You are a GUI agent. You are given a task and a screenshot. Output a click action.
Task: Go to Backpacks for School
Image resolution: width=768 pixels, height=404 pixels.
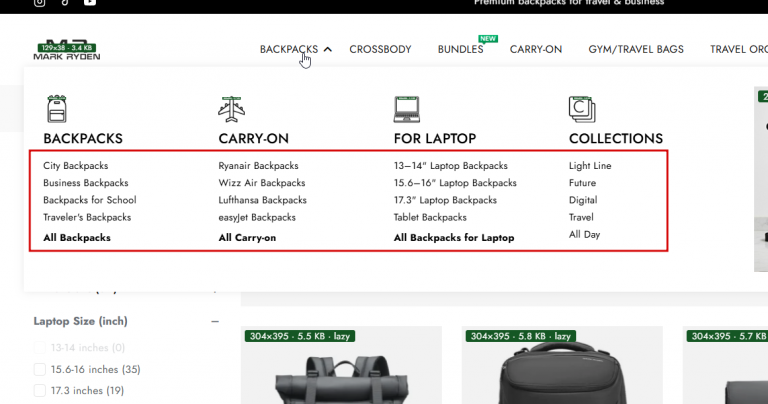point(90,200)
